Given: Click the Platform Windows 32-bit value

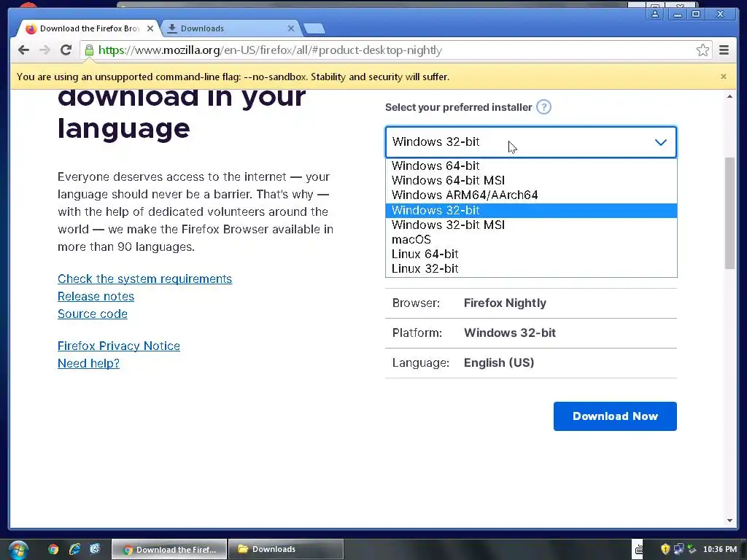Looking at the screenshot, I should click(510, 332).
